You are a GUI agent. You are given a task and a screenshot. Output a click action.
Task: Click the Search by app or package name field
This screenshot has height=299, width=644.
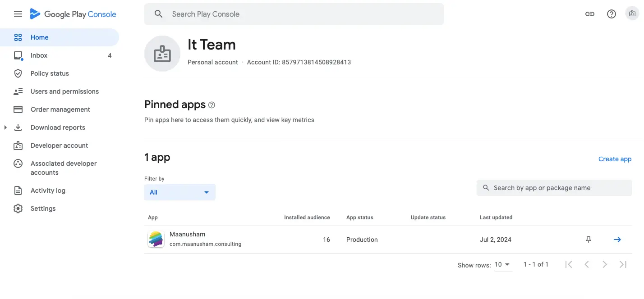pyautogui.click(x=554, y=188)
